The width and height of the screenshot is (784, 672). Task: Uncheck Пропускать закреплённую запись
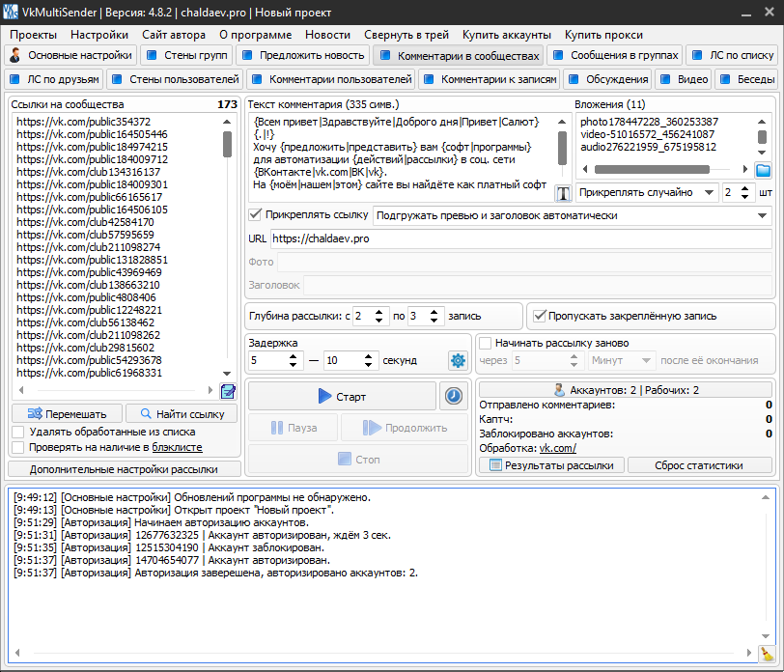[539, 315]
